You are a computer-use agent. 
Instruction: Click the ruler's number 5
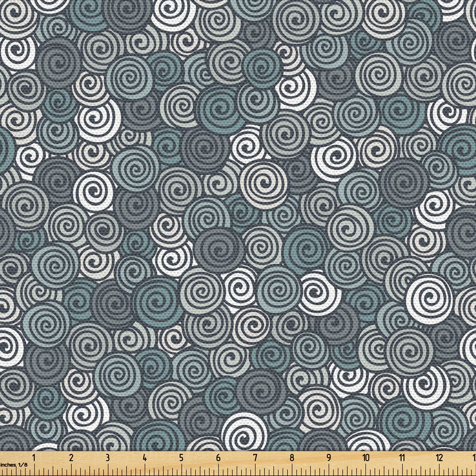coord(181,458)
